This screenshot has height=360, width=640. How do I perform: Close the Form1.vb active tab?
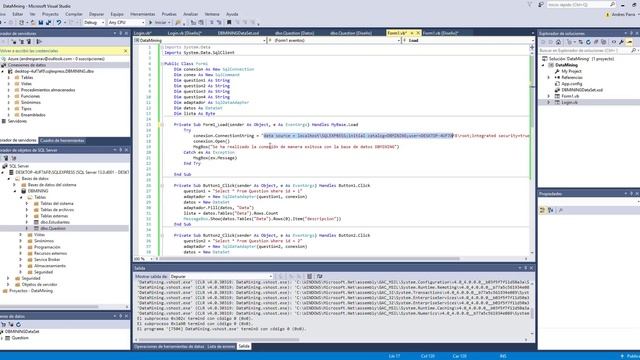418,33
